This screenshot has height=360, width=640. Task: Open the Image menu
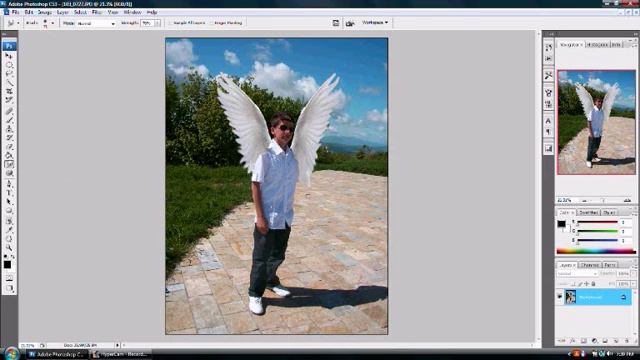click(x=44, y=13)
